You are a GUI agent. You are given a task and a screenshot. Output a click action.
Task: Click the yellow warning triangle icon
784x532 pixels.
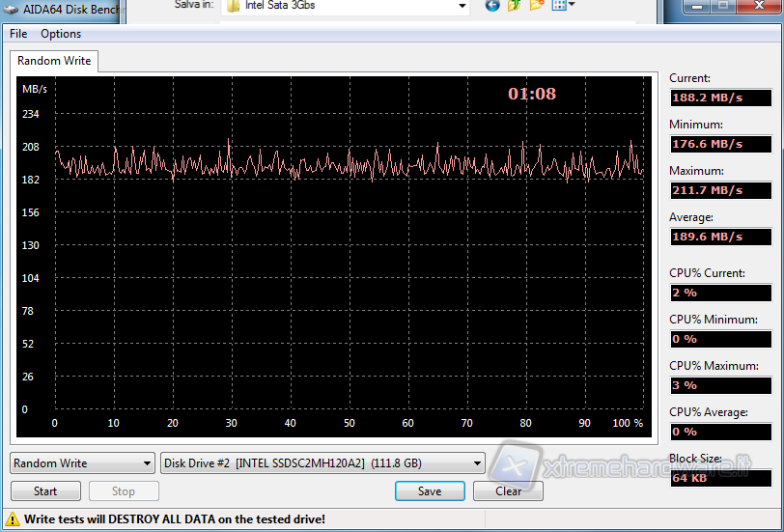click(x=14, y=519)
